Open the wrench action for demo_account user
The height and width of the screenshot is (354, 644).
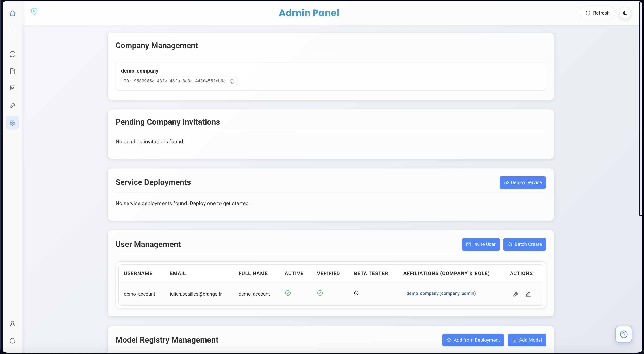pyautogui.click(x=516, y=294)
